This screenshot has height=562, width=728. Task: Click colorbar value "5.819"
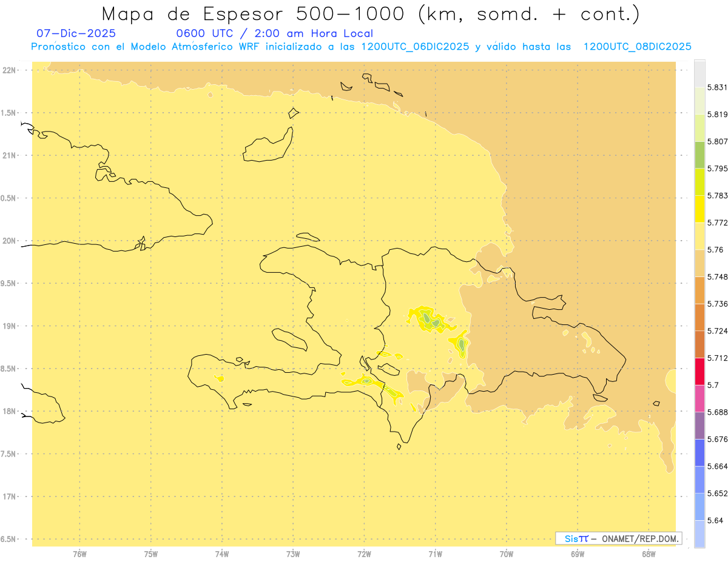[717, 114]
